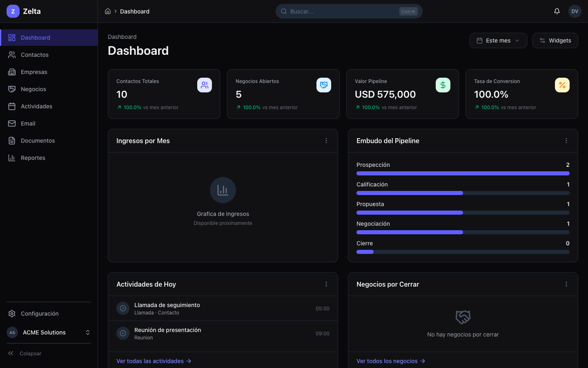
Task: Click the home breadcrumb icon
Action: click(x=108, y=11)
